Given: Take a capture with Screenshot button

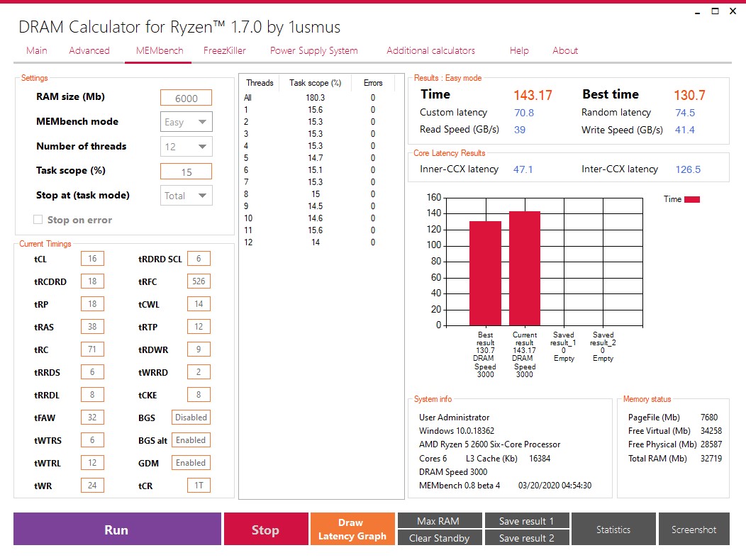Looking at the screenshot, I should pos(694,529).
